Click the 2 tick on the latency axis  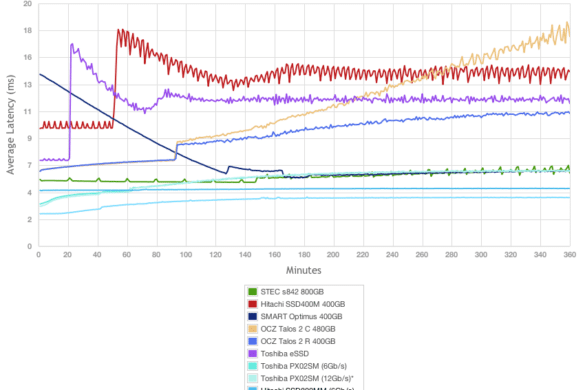click(29, 219)
